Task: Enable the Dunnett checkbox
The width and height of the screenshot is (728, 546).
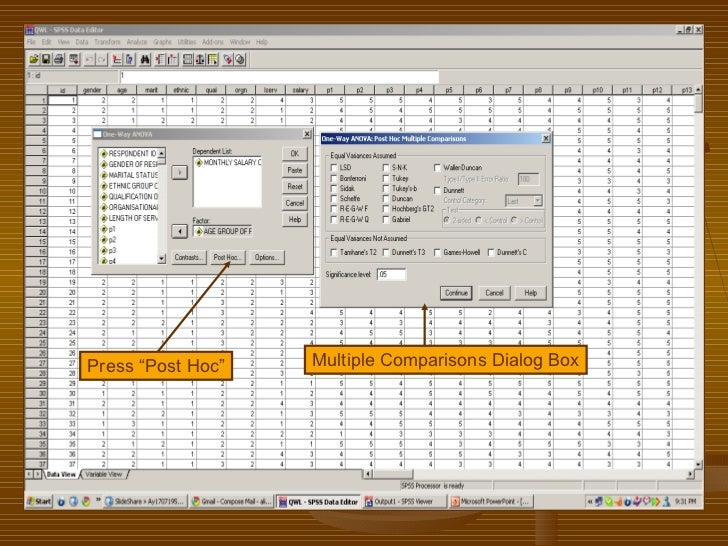Action: point(437,190)
